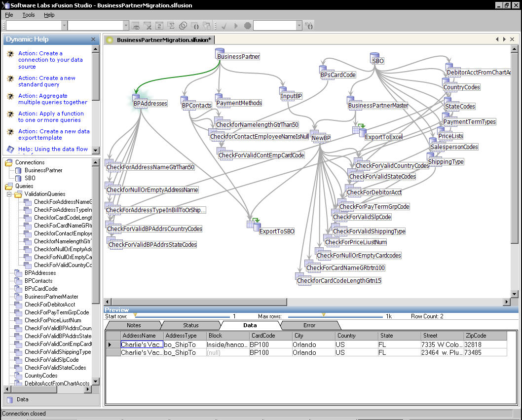Click the previous document arrow in tab bar
This screenshot has width=522, height=420.
pos(497,39)
